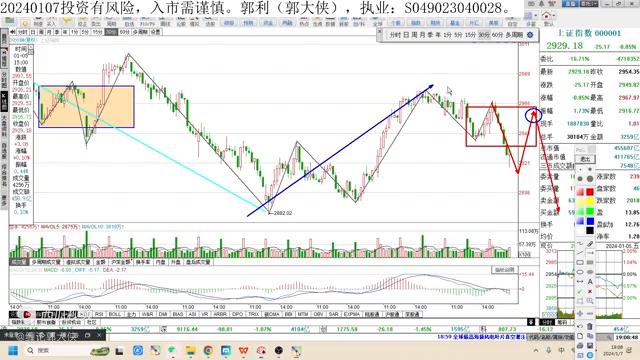Click the blank page icon in drawing palette
Screen dimensions: 640x360
point(580,336)
